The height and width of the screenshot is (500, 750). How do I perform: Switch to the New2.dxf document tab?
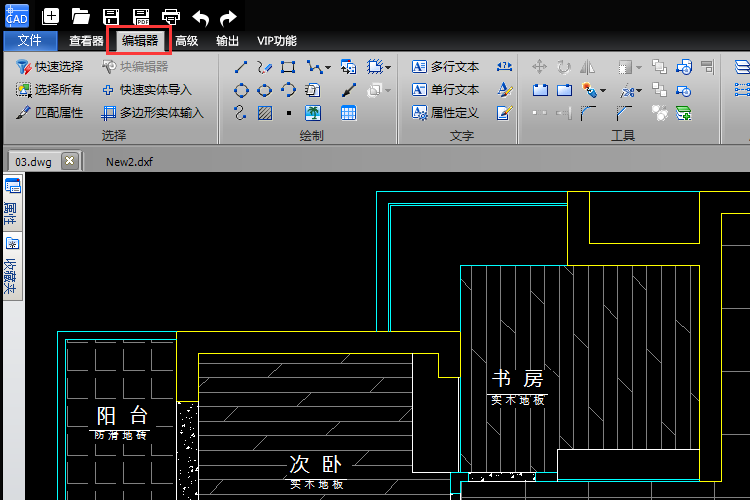pyautogui.click(x=129, y=162)
